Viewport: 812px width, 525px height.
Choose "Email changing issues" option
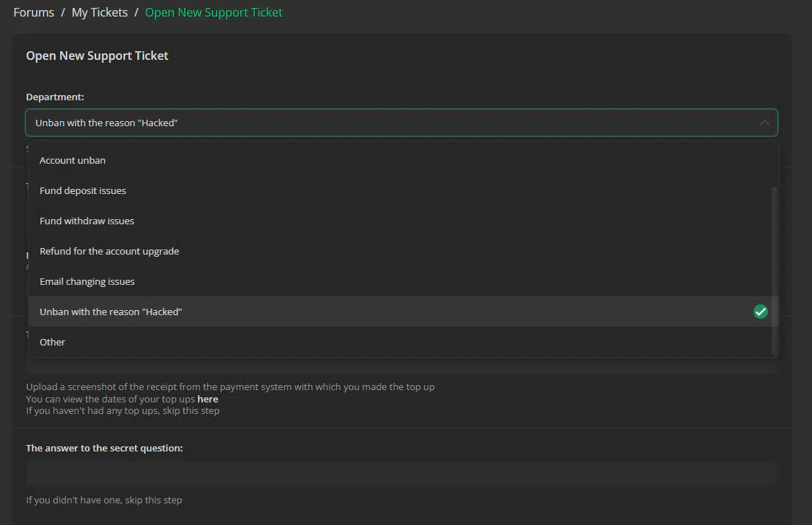click(x=403, y=281)
